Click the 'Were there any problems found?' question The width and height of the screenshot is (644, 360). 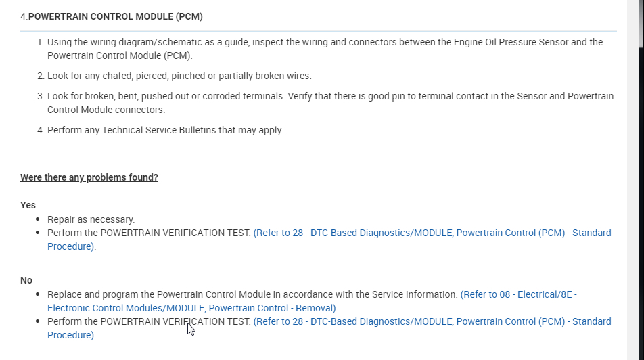(x=89, y=177)
